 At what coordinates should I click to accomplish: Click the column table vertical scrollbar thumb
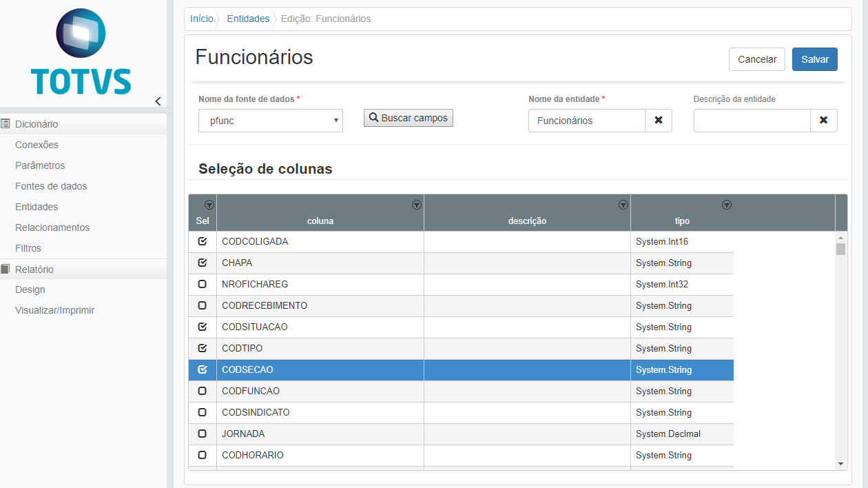point(840,249)
